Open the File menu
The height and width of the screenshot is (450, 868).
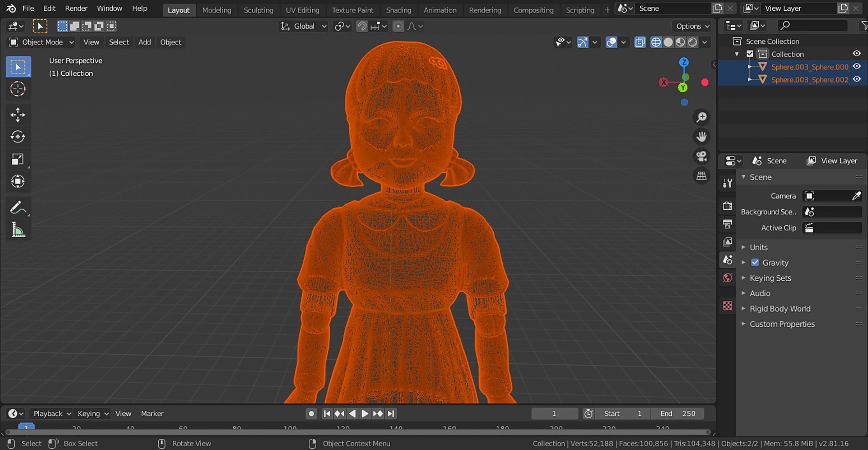28,8
